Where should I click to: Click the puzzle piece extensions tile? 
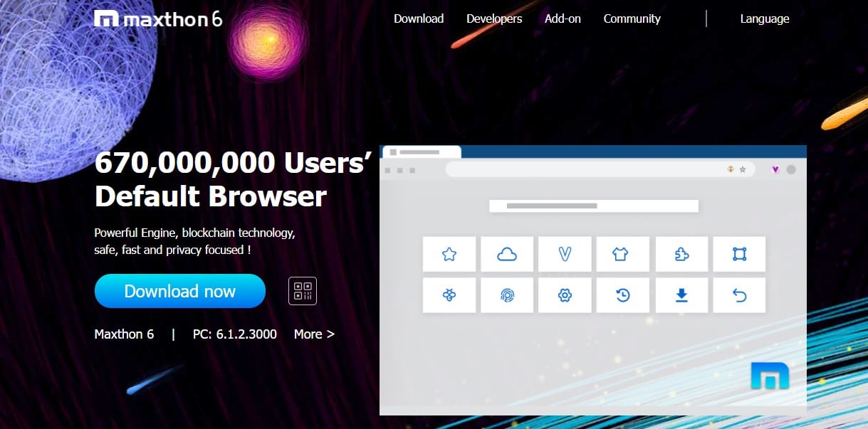[x=681, y=254]
